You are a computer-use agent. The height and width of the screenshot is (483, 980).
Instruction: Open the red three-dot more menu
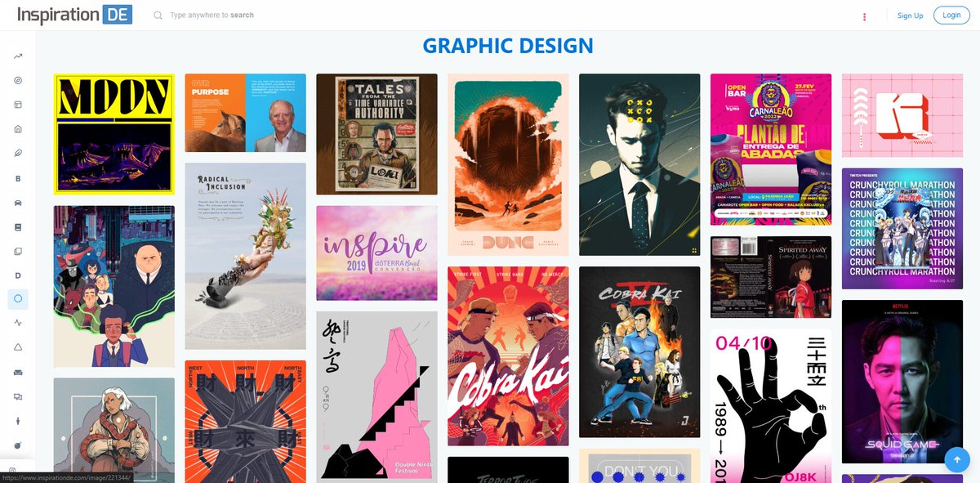coord(864,16)
